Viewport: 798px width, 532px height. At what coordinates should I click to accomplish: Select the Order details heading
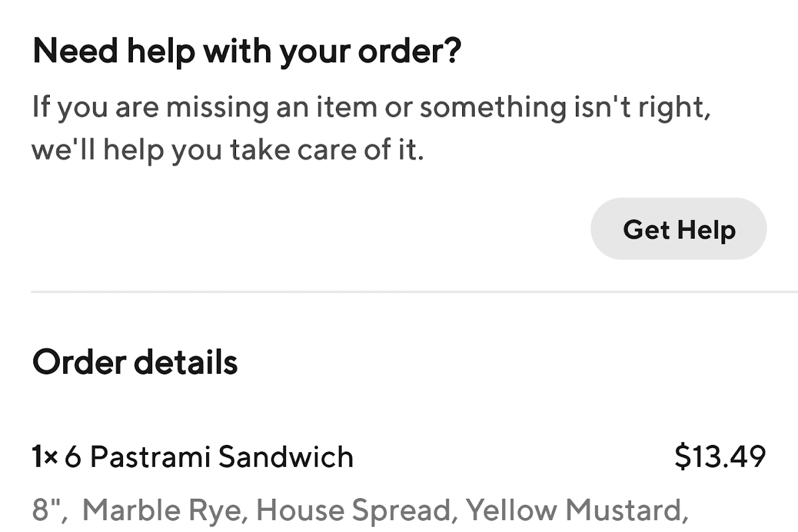[135, 362]
